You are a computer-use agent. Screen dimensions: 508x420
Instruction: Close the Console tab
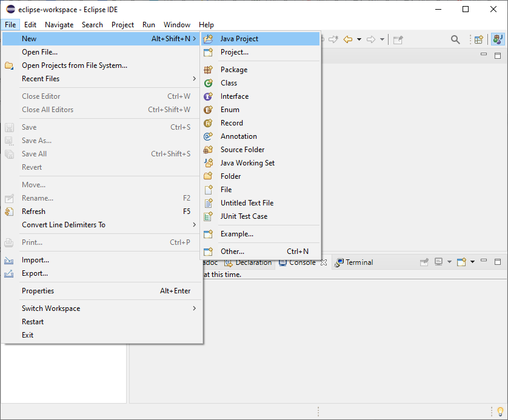tap(324, 262)
